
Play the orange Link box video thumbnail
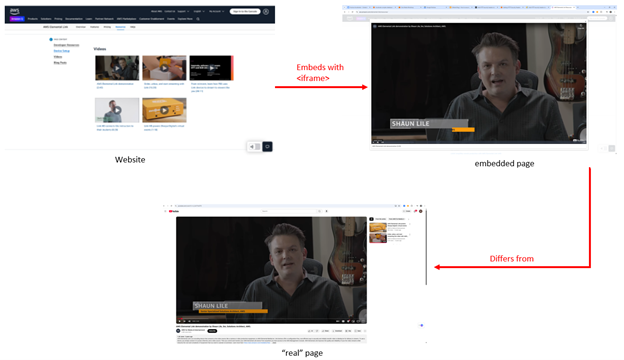164,110
